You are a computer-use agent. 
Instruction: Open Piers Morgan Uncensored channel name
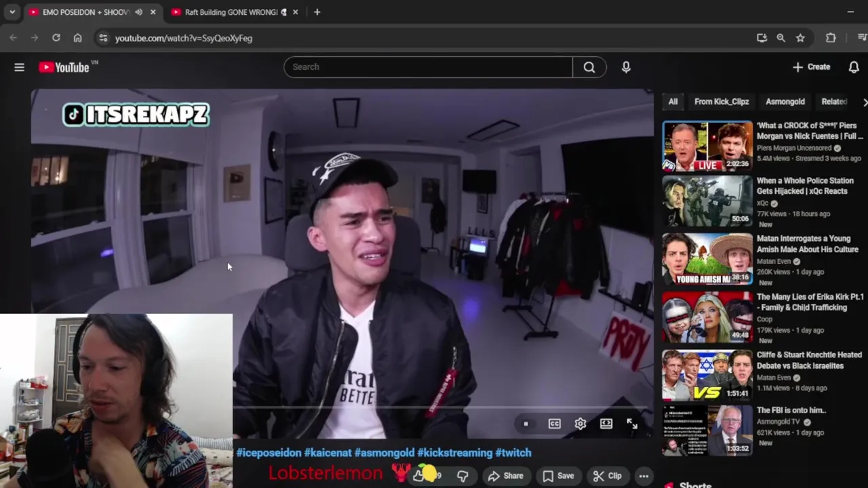[x=794, y=148]
